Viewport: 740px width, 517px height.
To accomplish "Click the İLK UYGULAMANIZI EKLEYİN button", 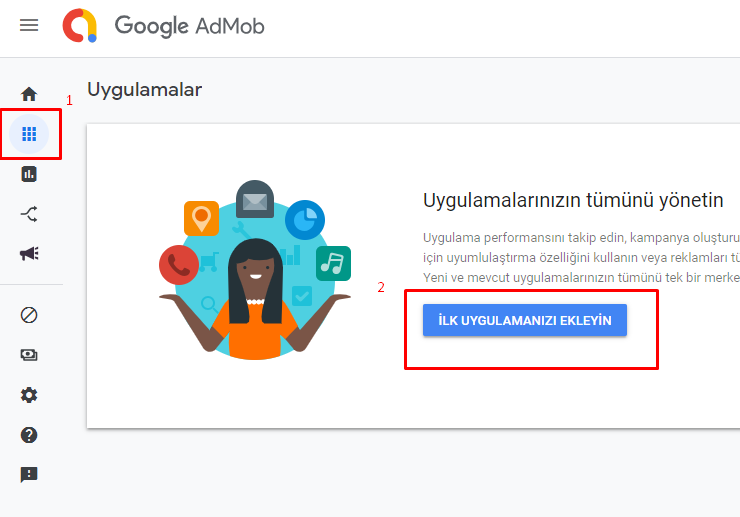I will 525,320.
